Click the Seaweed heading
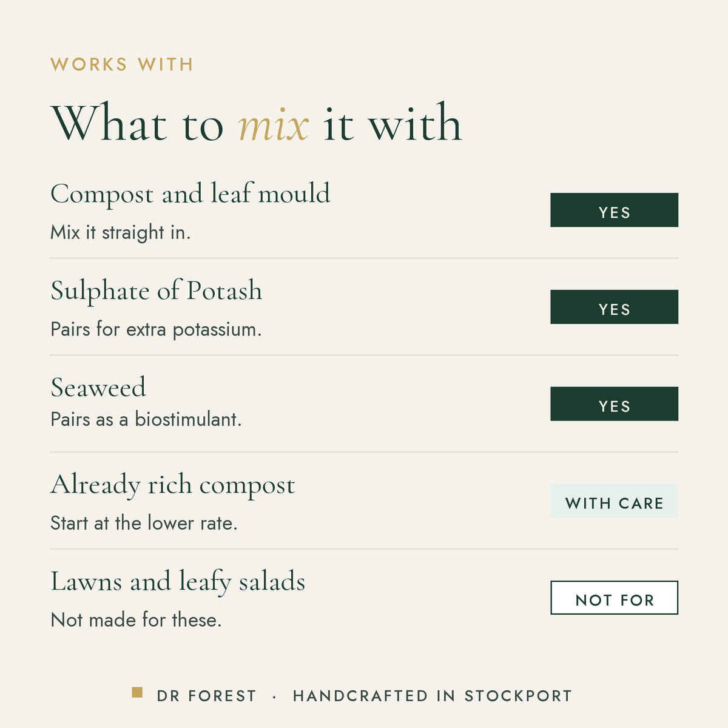 [x=98, y=388]
